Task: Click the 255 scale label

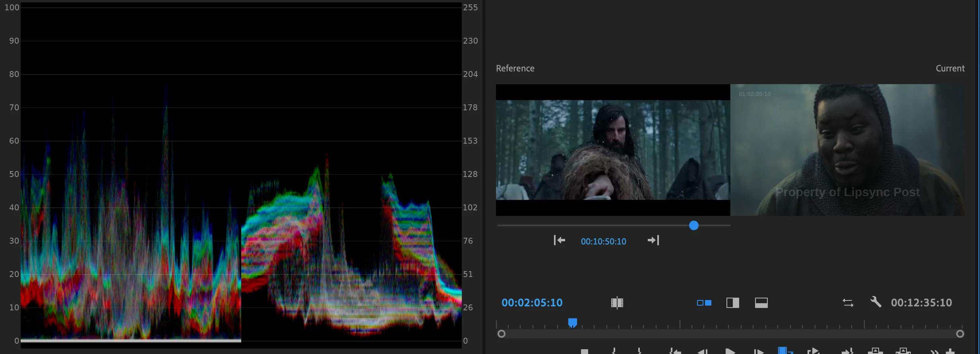Action: click(470, 8)
